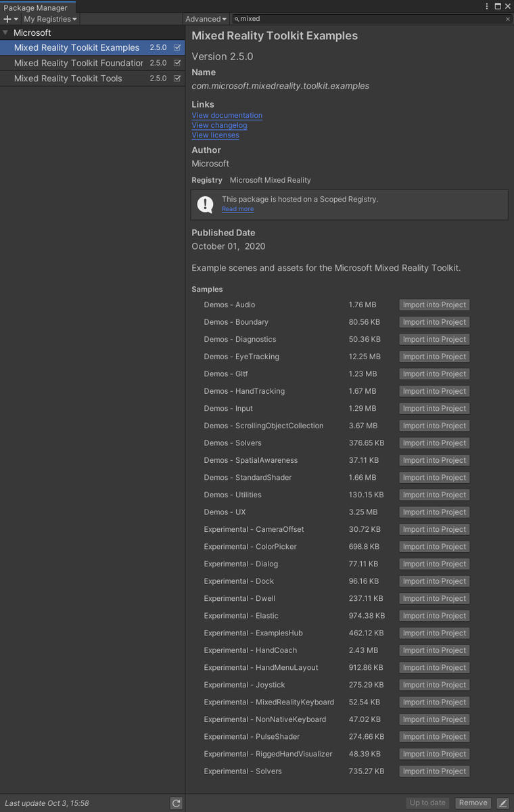
Task: Click the Last update Oct 3, 15:58 status
Action: 47,803
